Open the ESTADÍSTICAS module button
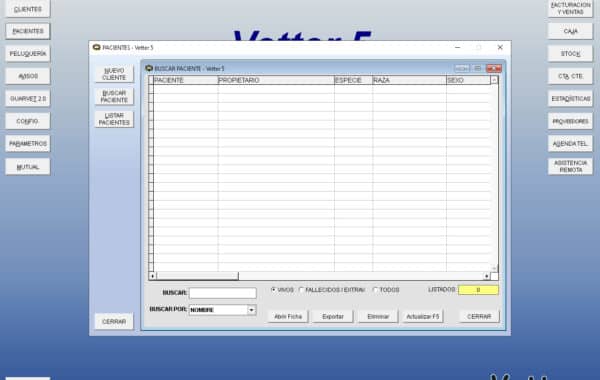 [570, 99]
